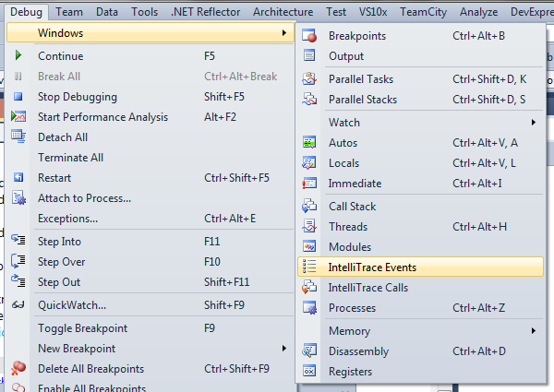This screenshot has height=392, width=554.
Task: Click the green Continue arrow icon
Action: click(18, 56)
